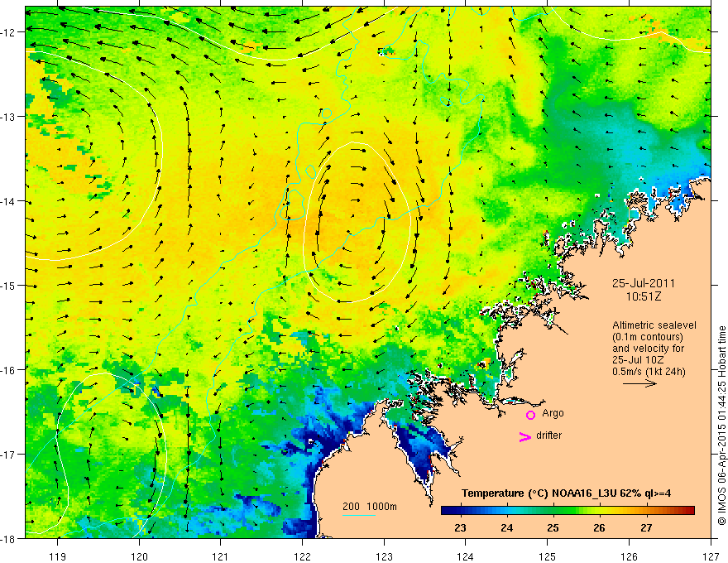Click the color bar tick label 24
This screenshot has height=563, width=728.
point(506,528)
